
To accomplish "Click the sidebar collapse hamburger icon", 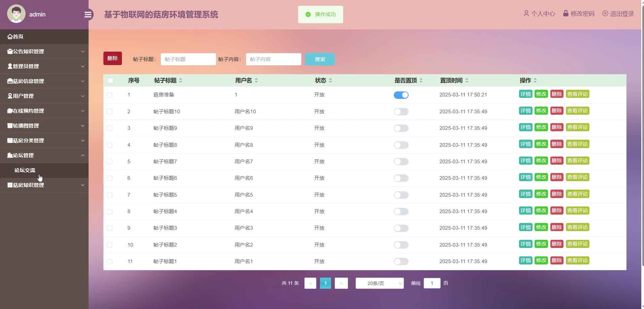I will tap(88, 15).
